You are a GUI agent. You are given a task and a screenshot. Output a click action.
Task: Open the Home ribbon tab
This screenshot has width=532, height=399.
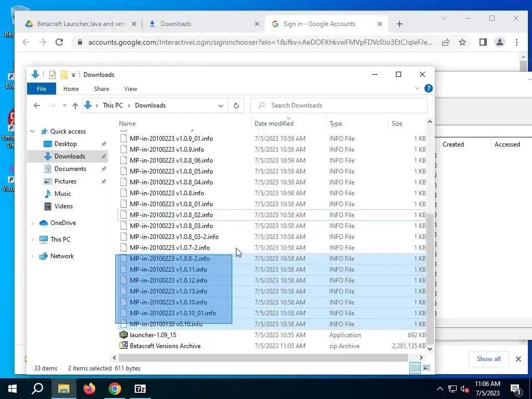click(71, 89)
